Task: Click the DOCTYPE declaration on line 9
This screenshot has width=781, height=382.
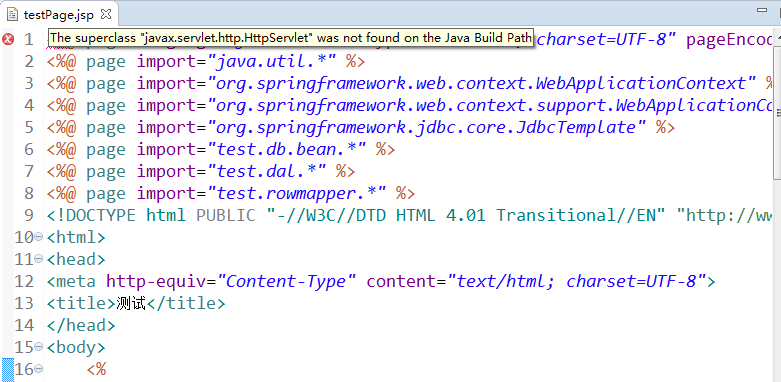Action: click(409, 215)
